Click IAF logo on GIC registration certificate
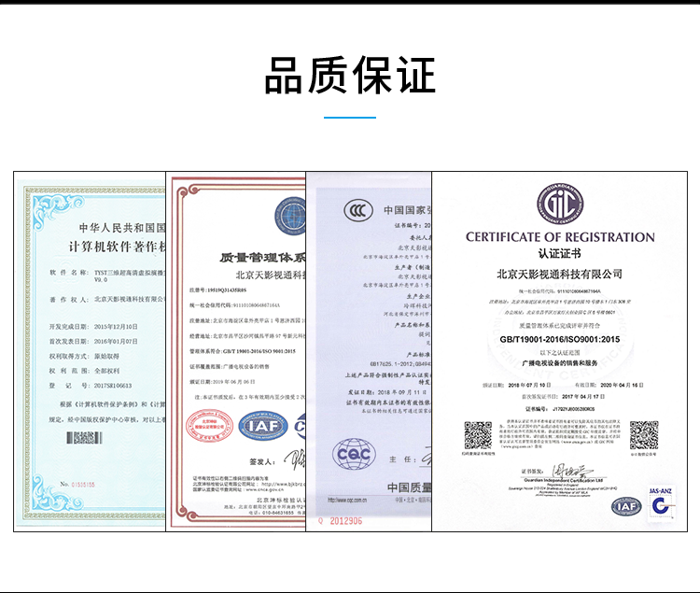This screenshot has width=700, height=593. (626, 506)
